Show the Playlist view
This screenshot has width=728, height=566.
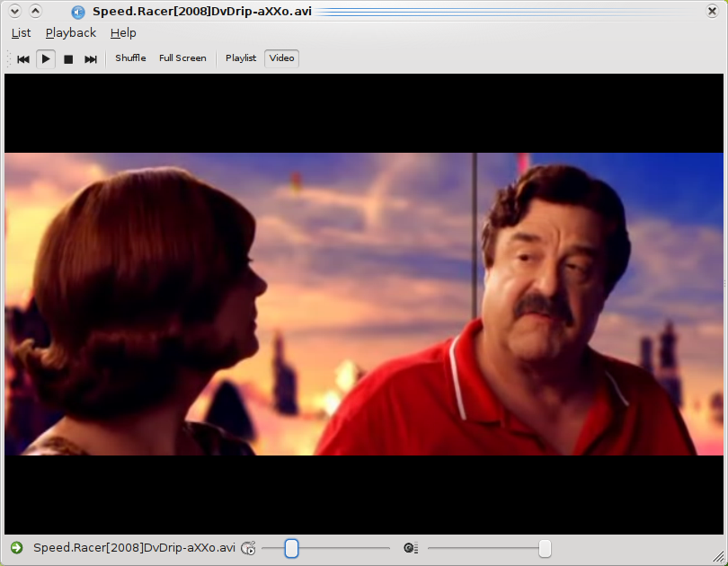[x=241, y=58]
